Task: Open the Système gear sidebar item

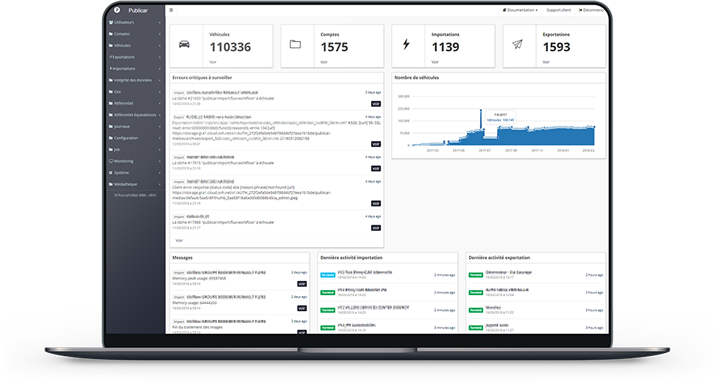Action: (135, 173)
